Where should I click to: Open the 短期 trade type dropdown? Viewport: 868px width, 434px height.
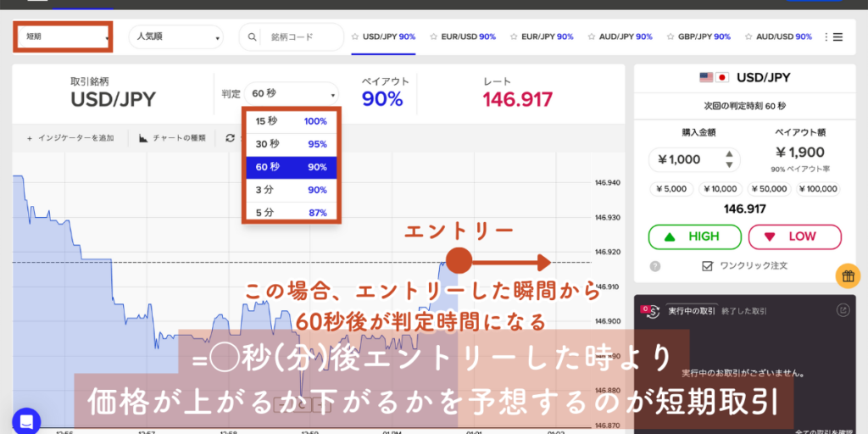point(64,37)
